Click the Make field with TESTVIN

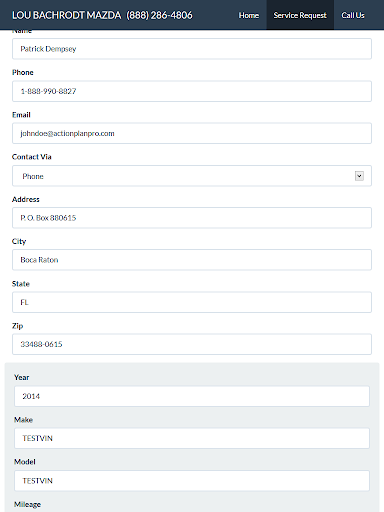click(x=192, y=438)
